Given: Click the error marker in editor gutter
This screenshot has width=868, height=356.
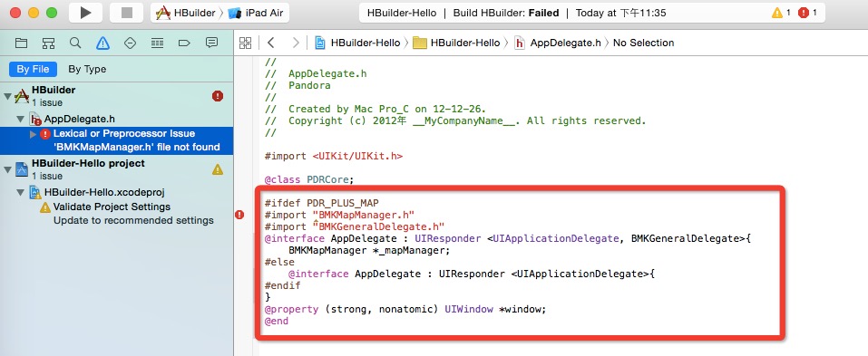Looking at the screenshot, I should click(239, 215).
